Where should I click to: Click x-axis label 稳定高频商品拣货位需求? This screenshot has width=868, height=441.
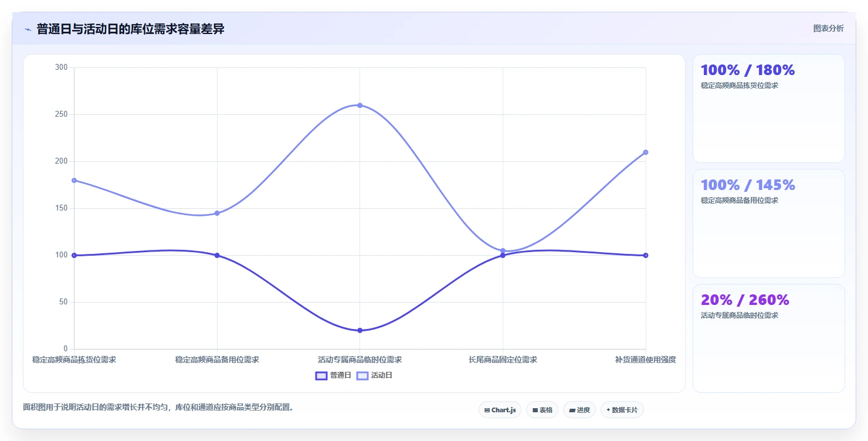point(74,359)
